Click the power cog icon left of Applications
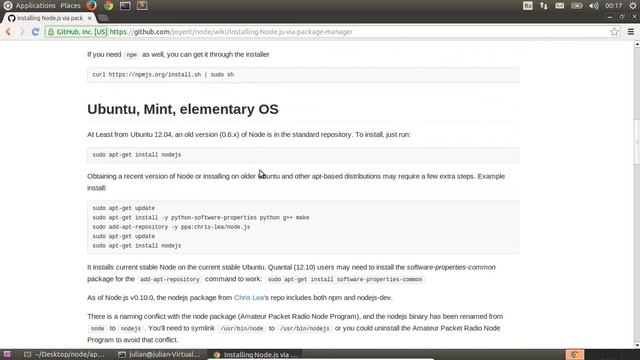 tap(7, 6)
